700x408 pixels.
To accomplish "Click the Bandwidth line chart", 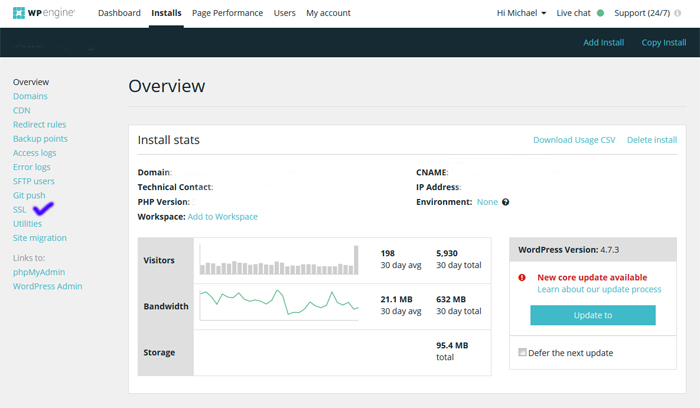I will tap(279, 305).
